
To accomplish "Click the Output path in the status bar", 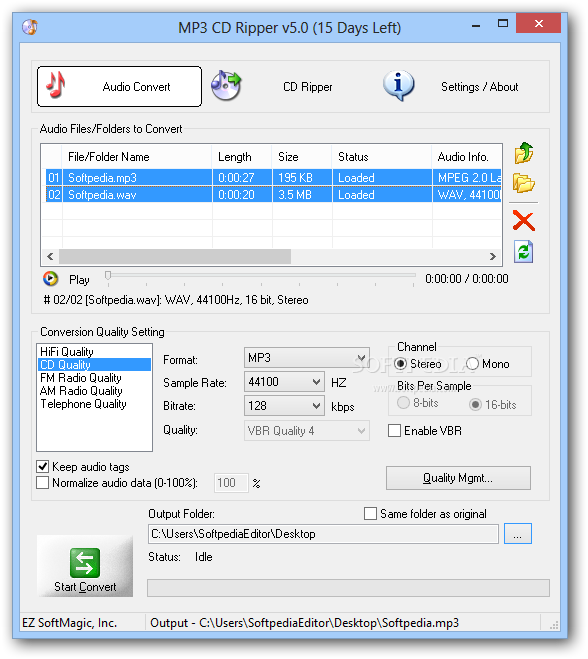I will tap(304, 623).
